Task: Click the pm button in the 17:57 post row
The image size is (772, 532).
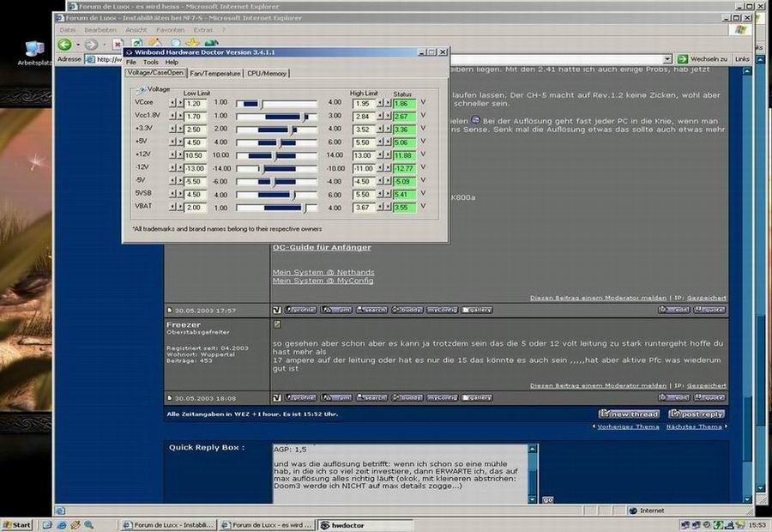Action: pyautogui.click(x=336, y=310)
